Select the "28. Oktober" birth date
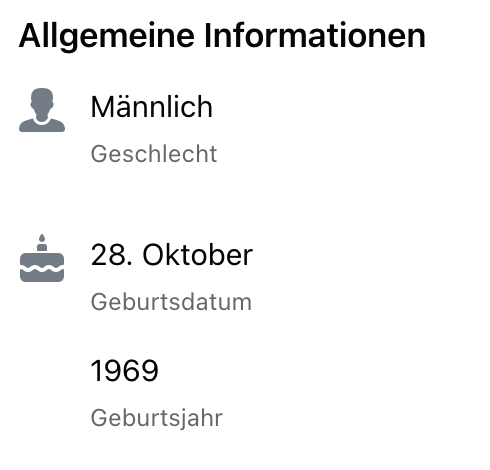The width and height of the screenshot is (490, 470). tap(172, 255)
